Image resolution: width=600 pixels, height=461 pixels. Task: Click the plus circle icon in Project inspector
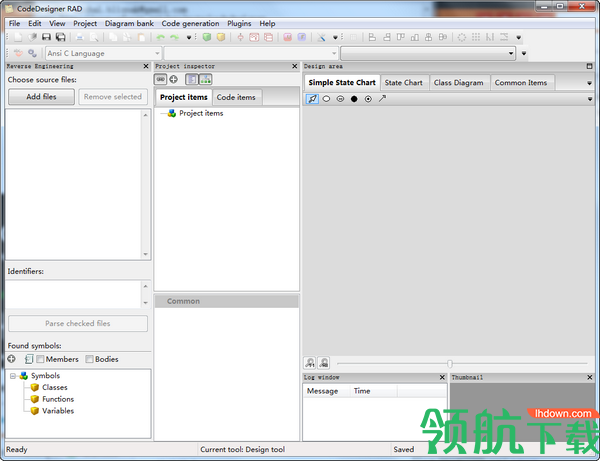pyautogui.click(x=174, y=79)
